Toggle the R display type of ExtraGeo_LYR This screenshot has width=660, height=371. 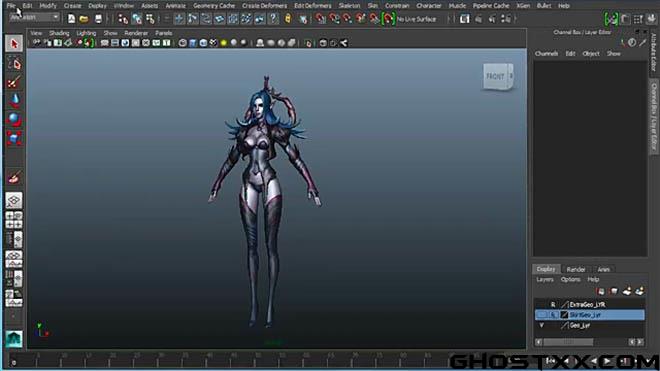[x=553, y=304]
